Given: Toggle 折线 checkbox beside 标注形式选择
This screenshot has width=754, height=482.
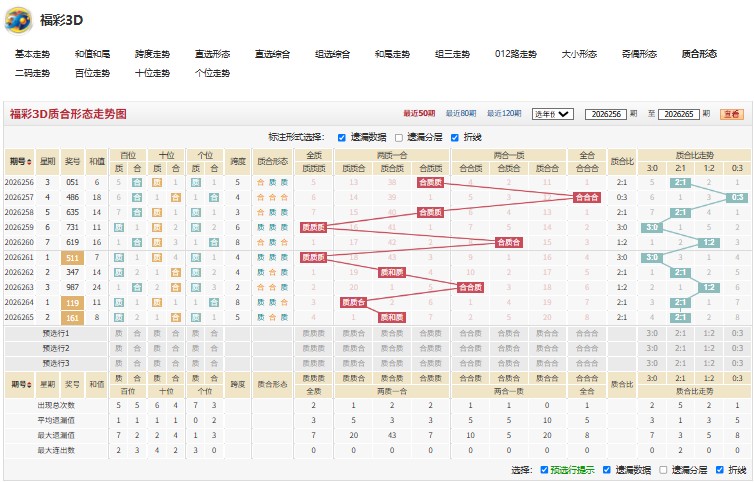Looking at the screenshot, I should (455, 138).
